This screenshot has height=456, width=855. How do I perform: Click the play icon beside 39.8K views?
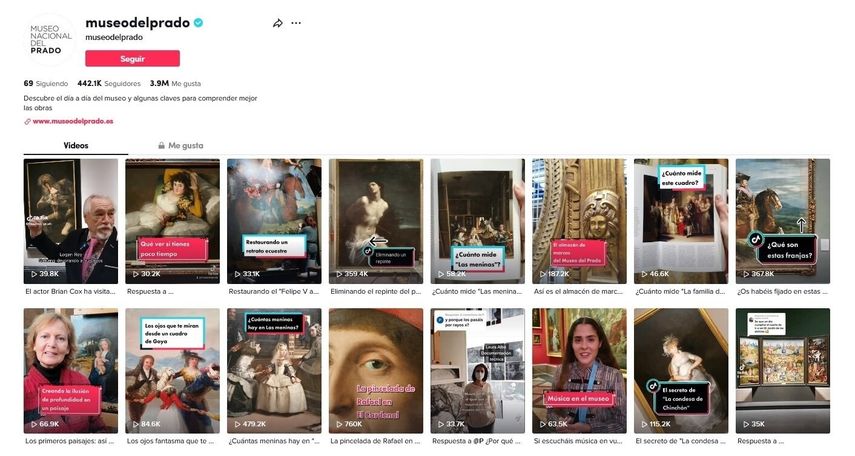pos(34,274)
